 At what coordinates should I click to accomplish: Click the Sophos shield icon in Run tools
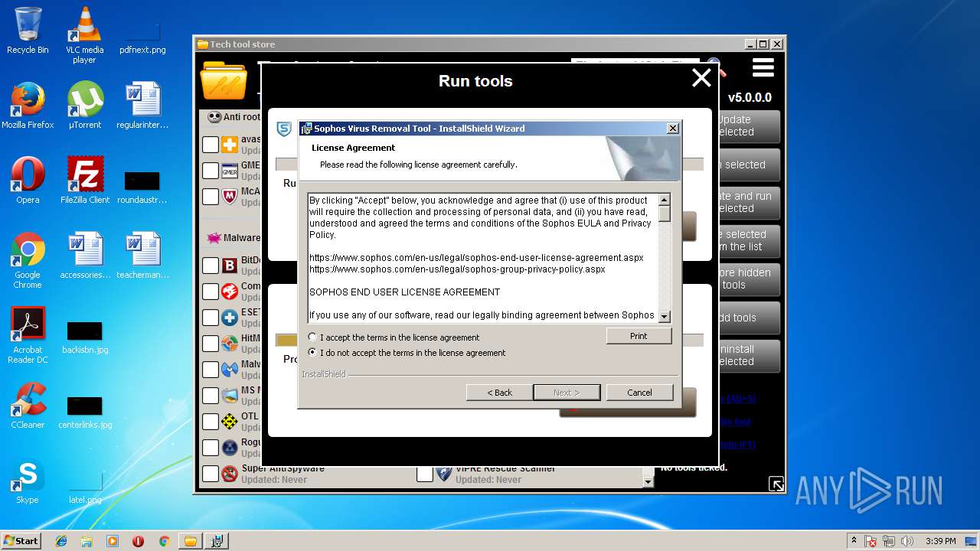coord(284,129)
